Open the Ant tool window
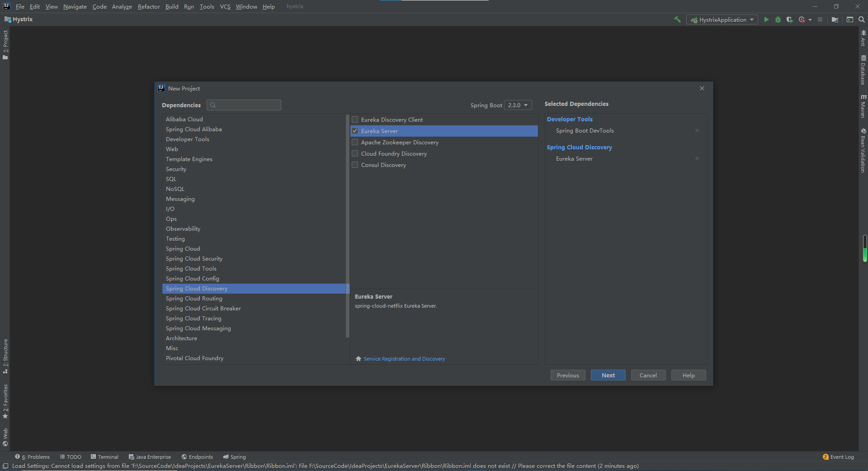Image resolution: width=868 pixels, height=471 pixels. [863, 38]
